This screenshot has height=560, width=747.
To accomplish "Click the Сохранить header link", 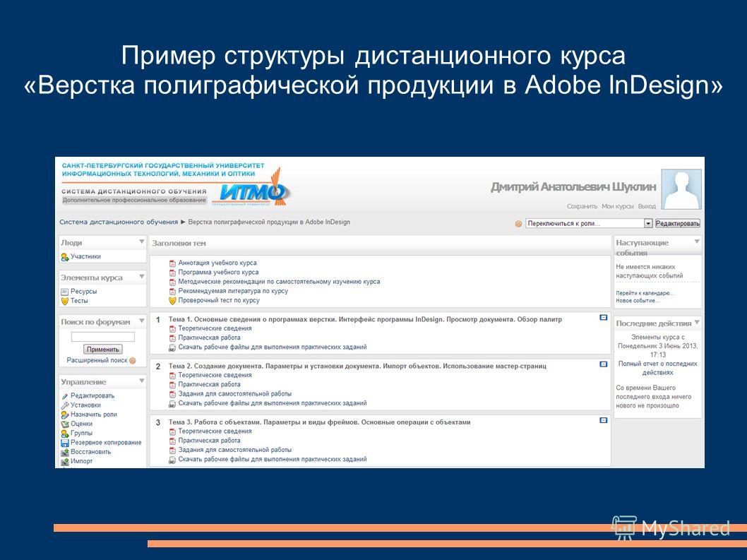I will [582, 206].
